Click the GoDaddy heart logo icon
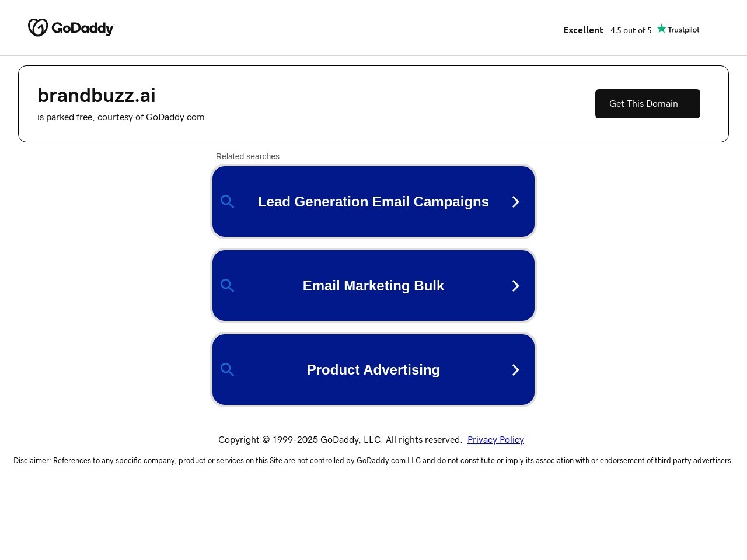Viewport: 747px width, 560px height. tap(38, 27)
